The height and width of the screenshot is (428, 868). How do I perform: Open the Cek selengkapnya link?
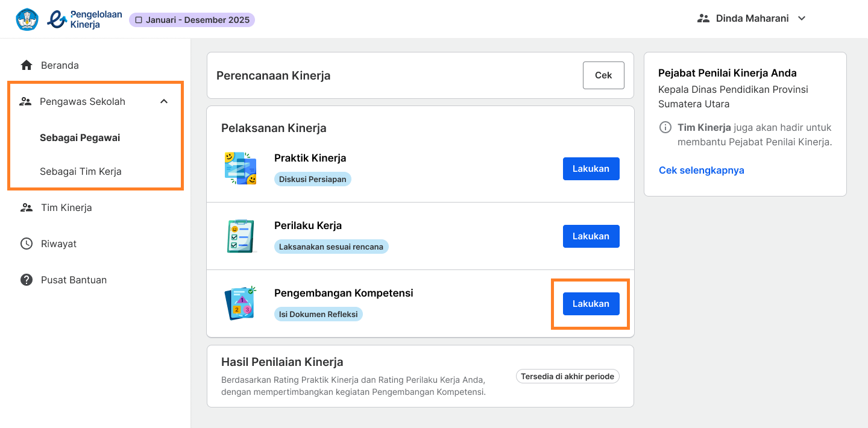701,170
